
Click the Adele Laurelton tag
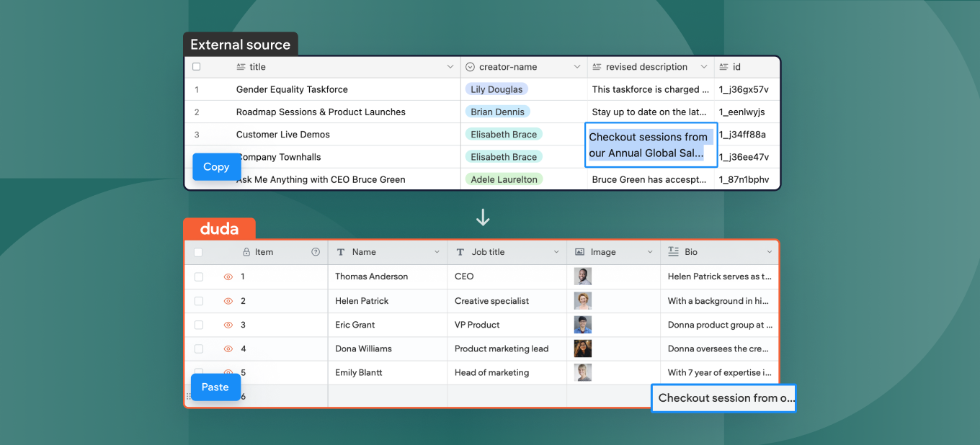[x=504, y=179]
